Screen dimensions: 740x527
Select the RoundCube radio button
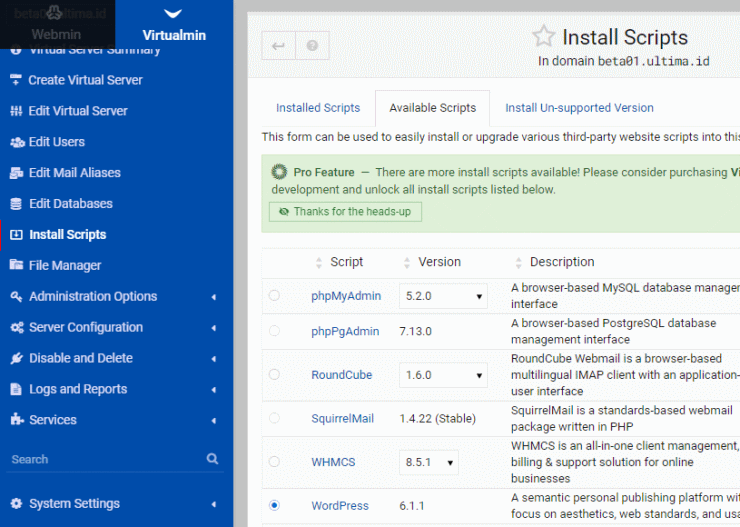click(x=274, y=375)
